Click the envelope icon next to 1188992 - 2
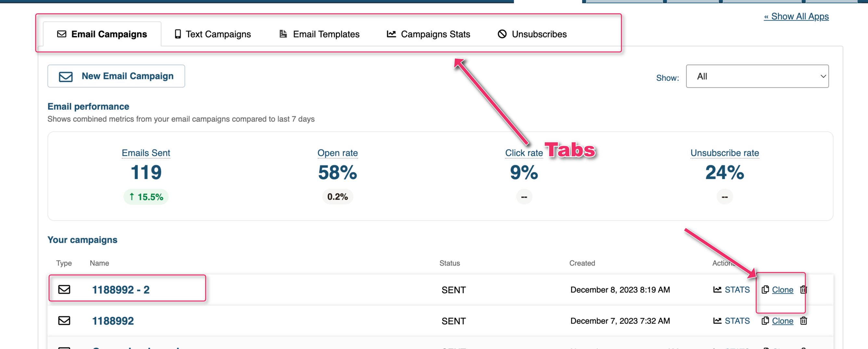This screenshot has width=868, height=349. point(64,289)
